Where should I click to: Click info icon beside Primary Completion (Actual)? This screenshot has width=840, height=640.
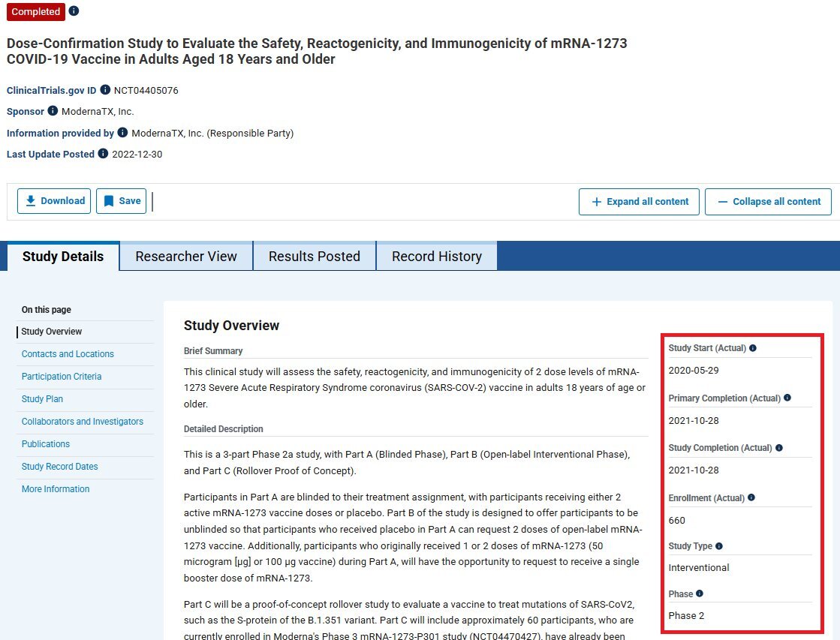pyautogui.click(x=787, y=398)
